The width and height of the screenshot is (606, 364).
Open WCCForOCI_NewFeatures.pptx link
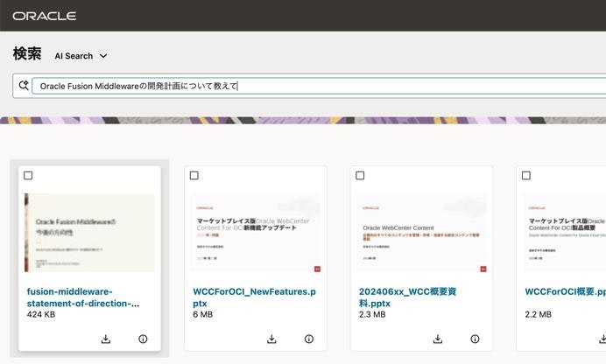tap(254, 297)
